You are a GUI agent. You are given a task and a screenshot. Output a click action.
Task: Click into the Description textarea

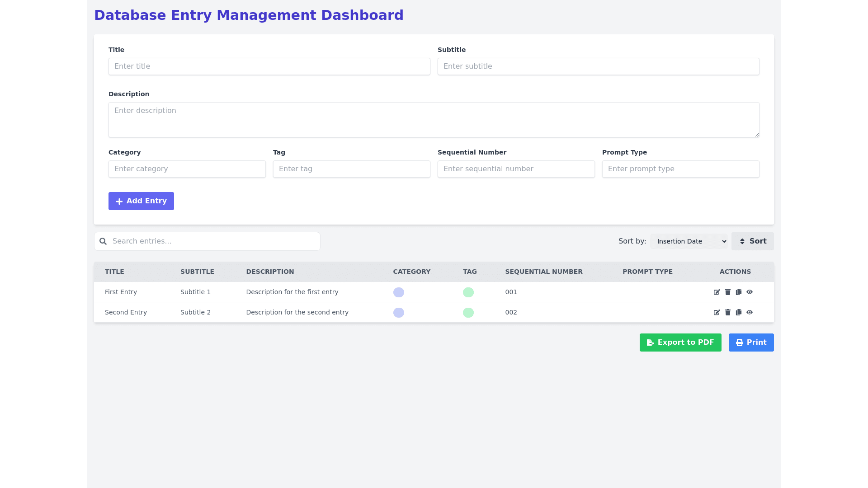click(434, 120)
